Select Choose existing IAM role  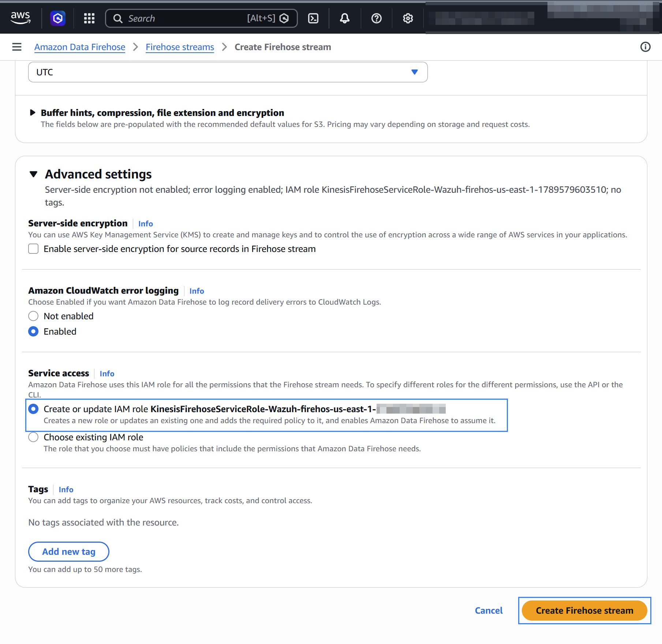[x=33, y=437]
